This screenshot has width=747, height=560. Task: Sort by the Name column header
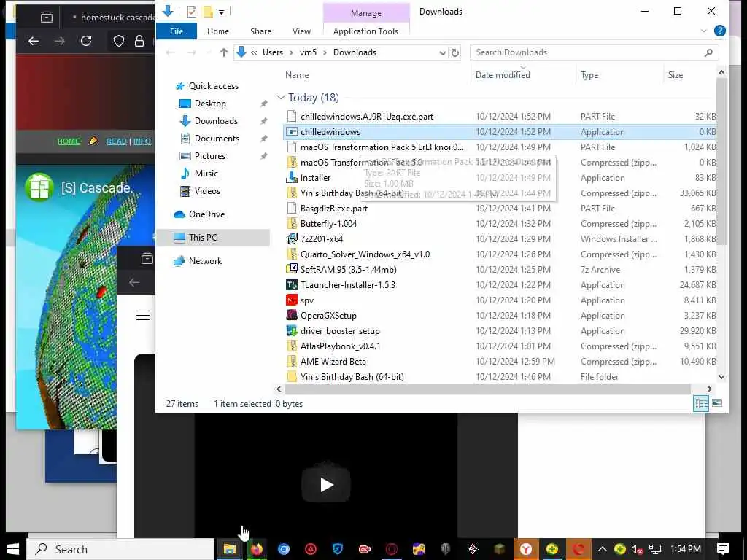coord(297,75)
